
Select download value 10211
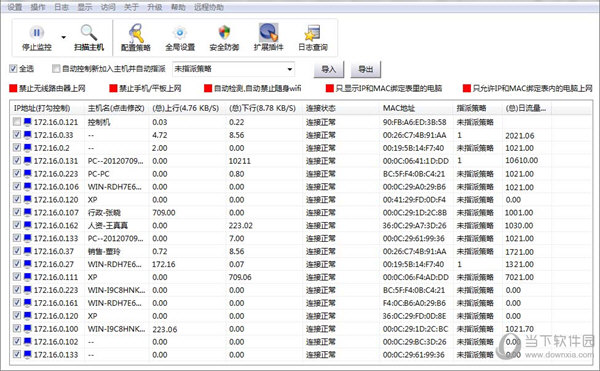click(x=240, y=161)
